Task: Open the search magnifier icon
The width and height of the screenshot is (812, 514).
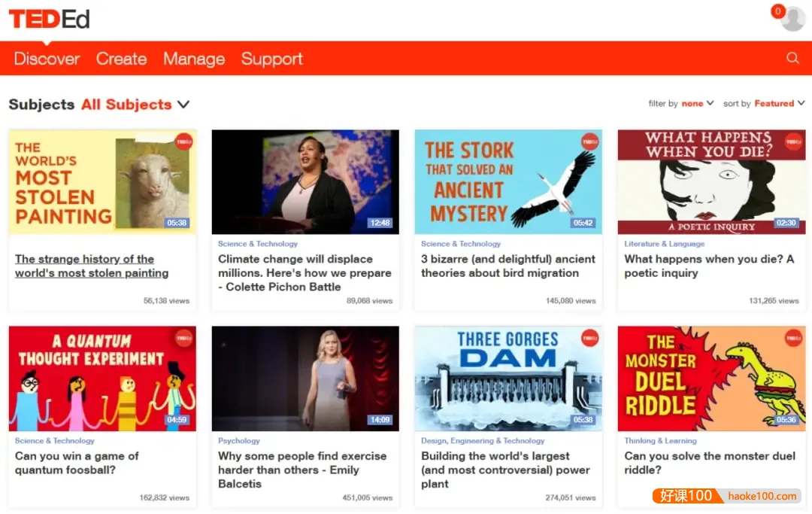Action: [792, 58]
